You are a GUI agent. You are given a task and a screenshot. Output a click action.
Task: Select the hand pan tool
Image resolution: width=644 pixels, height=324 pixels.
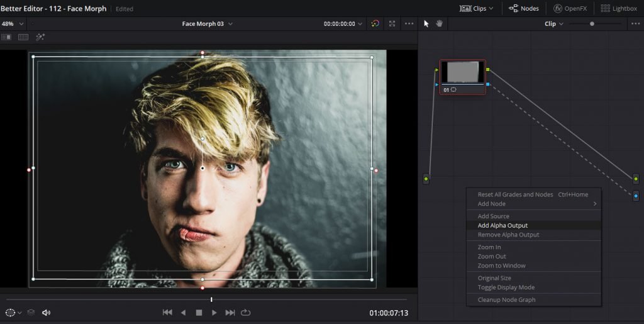coord(439,24)
